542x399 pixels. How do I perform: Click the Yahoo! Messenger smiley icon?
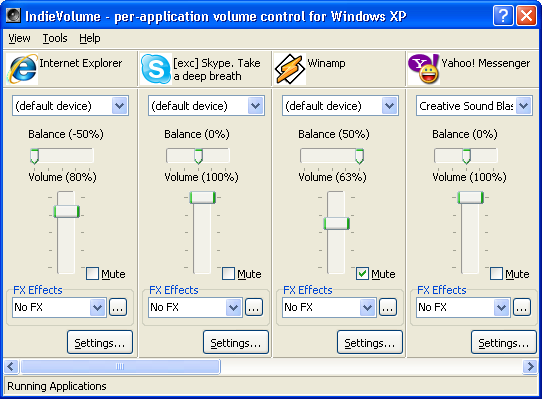point(424,69)
